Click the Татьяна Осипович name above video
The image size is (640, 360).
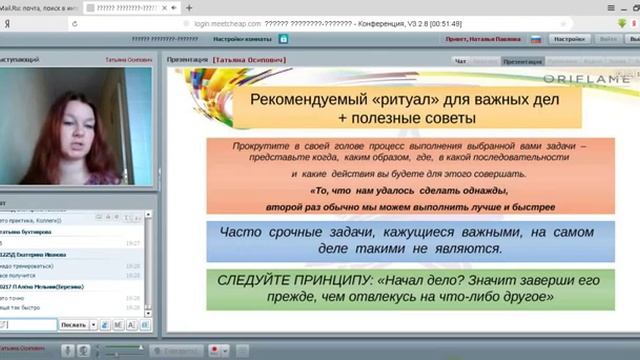(x=129, y=60)
